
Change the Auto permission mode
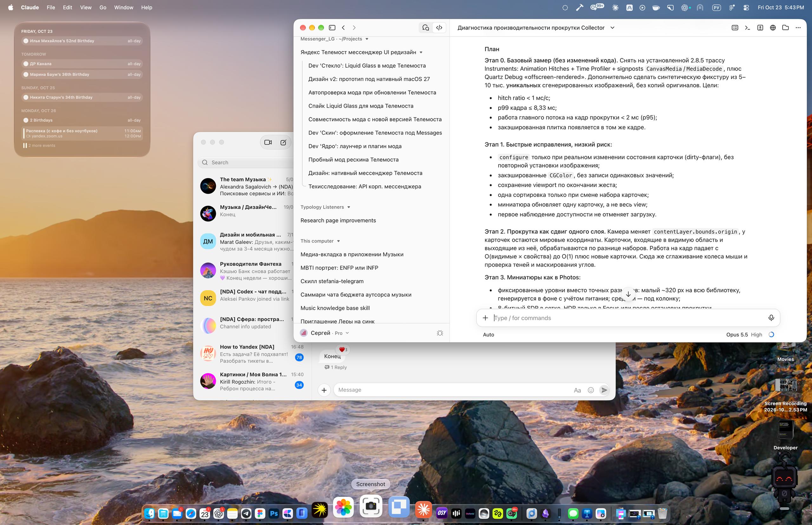pos(488,335)
